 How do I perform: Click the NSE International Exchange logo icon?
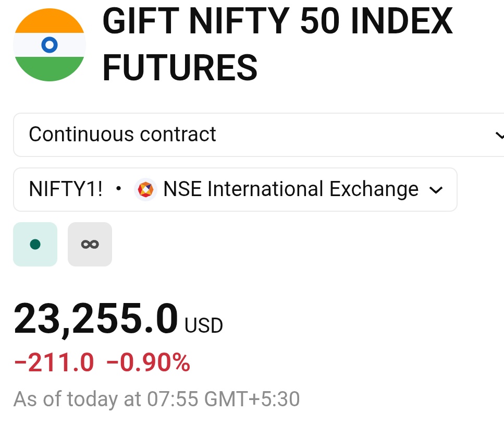tap(145, 189)
